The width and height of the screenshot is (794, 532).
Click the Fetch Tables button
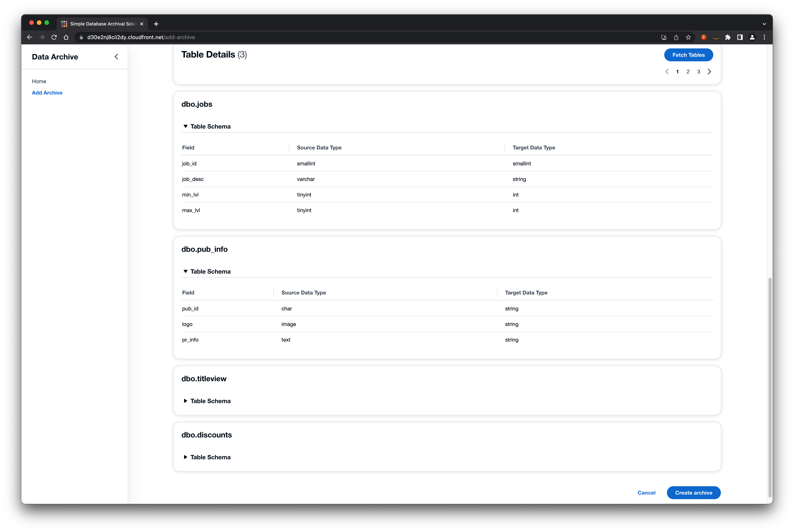688,55
